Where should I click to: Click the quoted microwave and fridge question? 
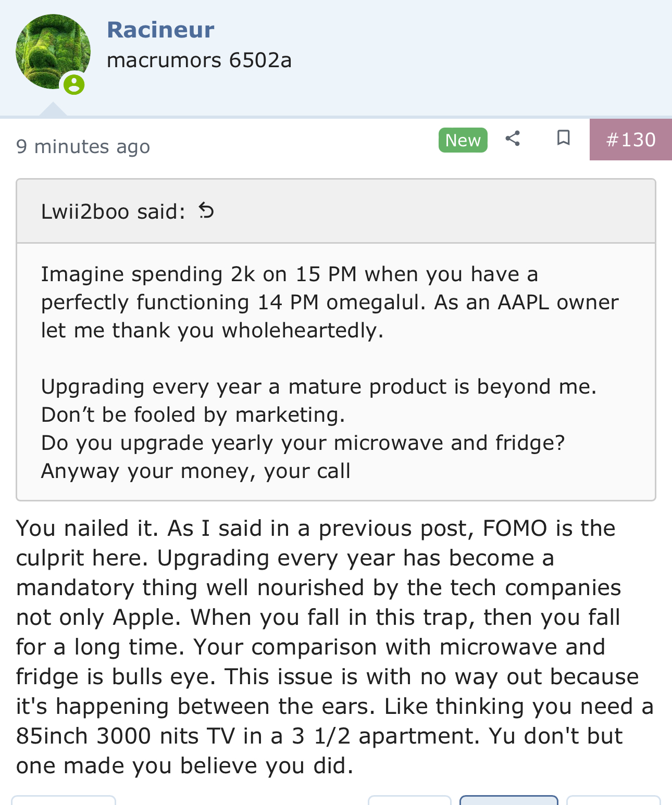click(x=303, y=443)
